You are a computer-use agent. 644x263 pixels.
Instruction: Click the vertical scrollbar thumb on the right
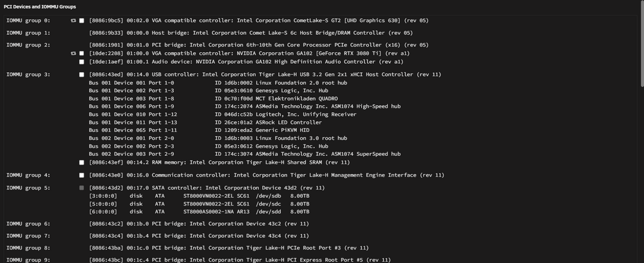click(x=642, y=43)
